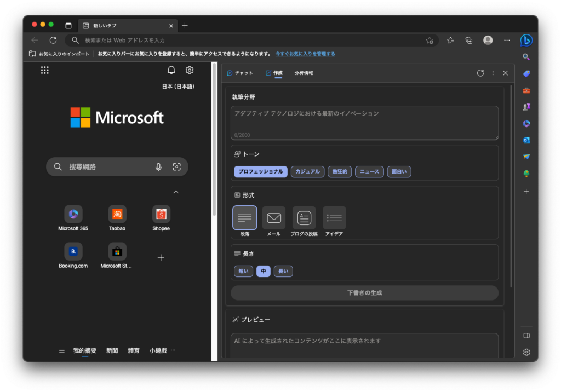Select the ニュース tone
561x392 pixels.
tap(369, 172)
